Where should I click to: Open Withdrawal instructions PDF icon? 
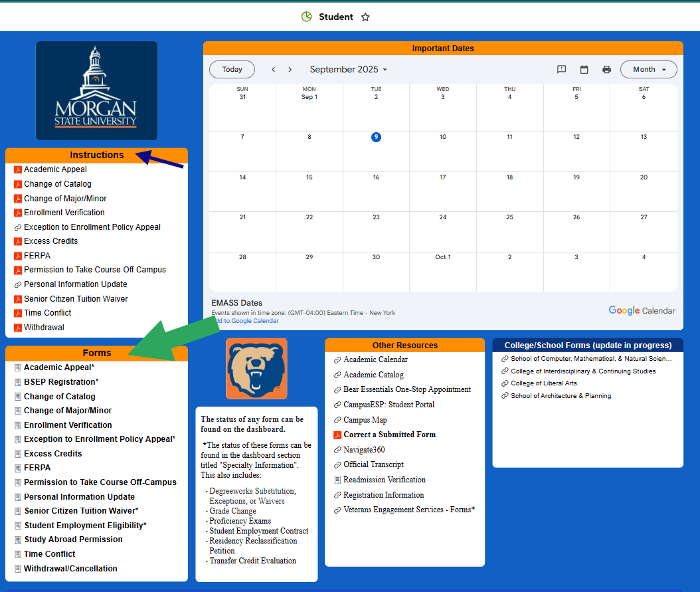point(18,328)
